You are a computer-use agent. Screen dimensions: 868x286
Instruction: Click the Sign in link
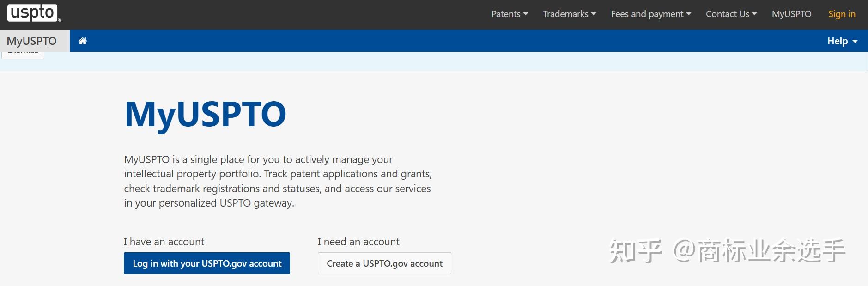point(841,14)
